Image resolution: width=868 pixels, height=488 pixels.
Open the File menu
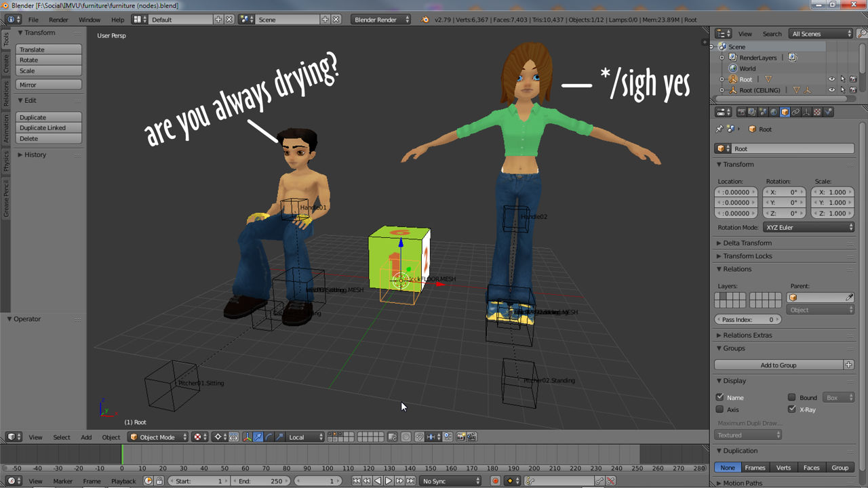(33, 20)
